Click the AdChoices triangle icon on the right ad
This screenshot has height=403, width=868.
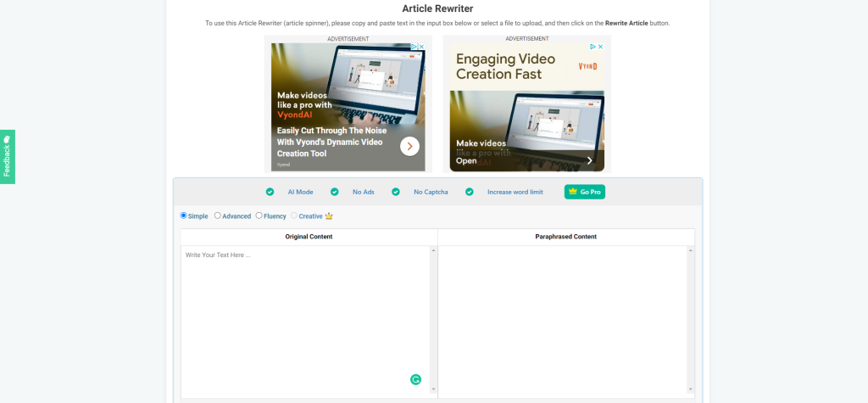pyautogui.click(x=593, y=48)
